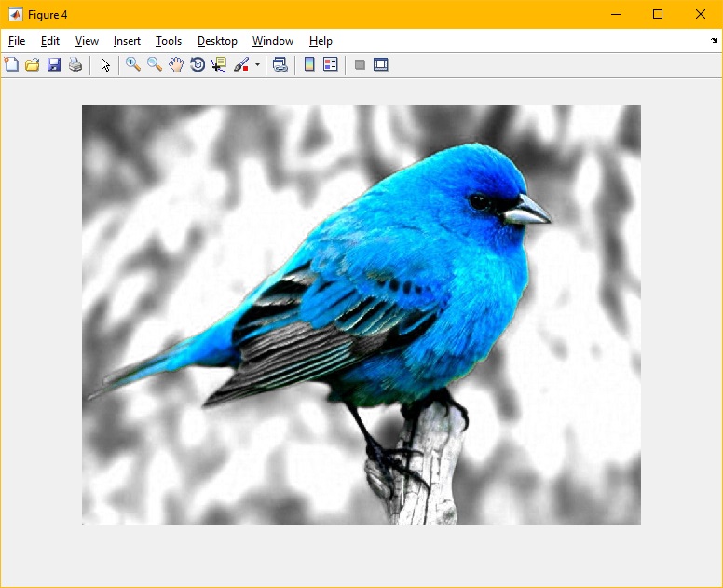723x588 pixels.
Task: Click the Link Plot toolbar button
Action: pyautogui.click(x=280, y=64)
